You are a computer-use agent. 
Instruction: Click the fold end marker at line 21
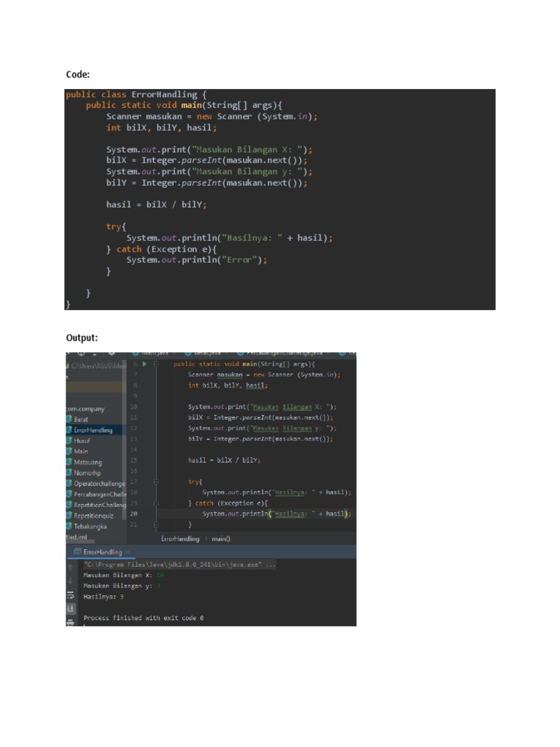[x=156, y=525]
